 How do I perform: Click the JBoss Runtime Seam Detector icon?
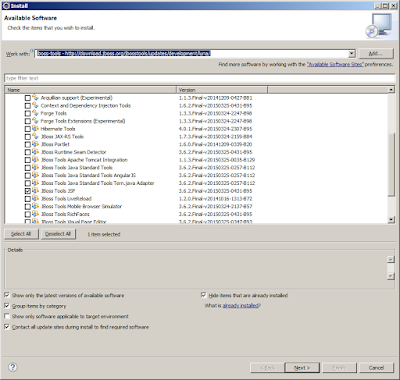click(x=36, y=152)
